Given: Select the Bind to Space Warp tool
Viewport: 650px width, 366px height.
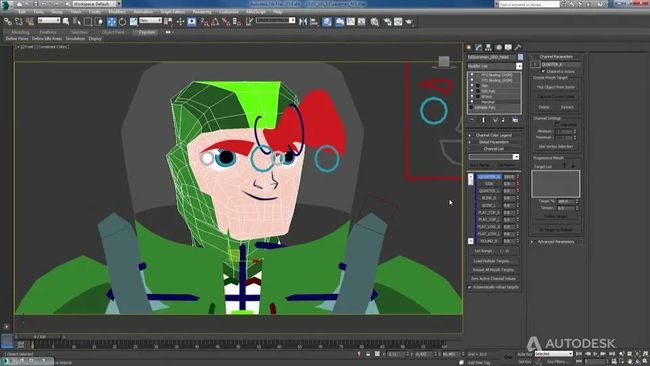Looking at the screenshot, I should 29,22.
